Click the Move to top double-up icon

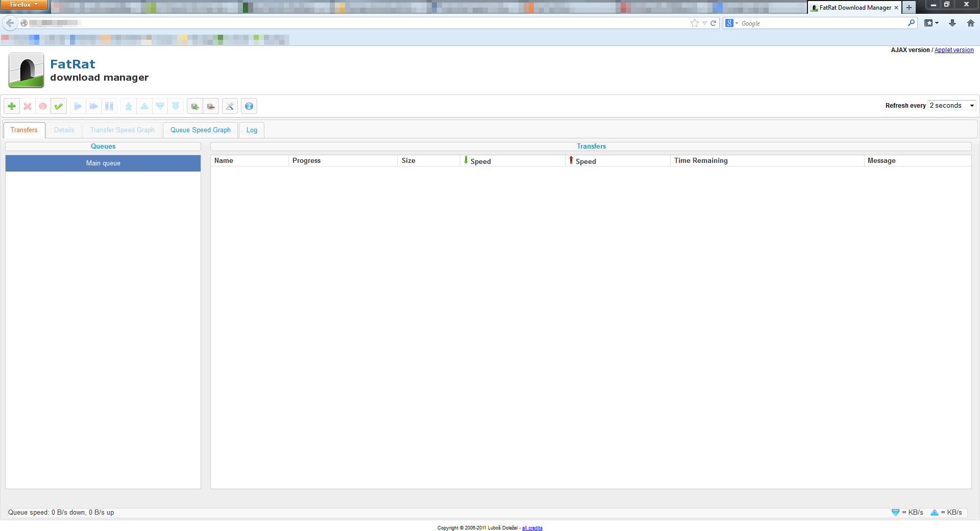pos(129,106)
